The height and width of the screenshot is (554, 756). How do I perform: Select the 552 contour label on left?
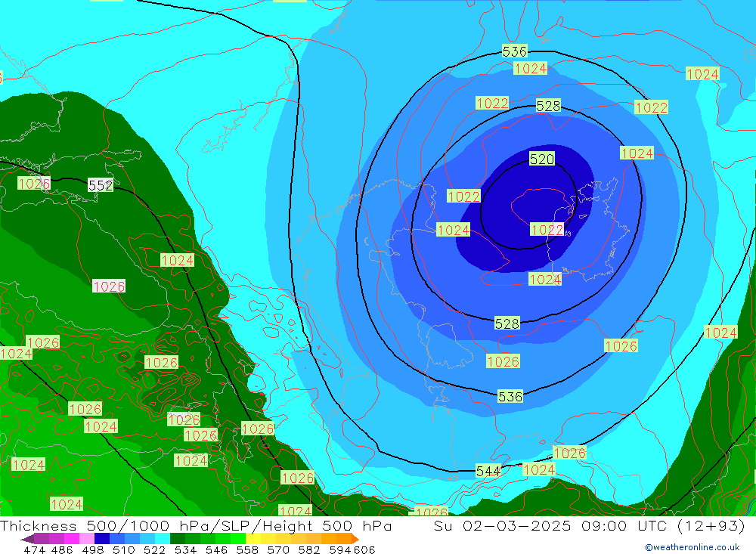pyautogui.click(x=101, y=185)
